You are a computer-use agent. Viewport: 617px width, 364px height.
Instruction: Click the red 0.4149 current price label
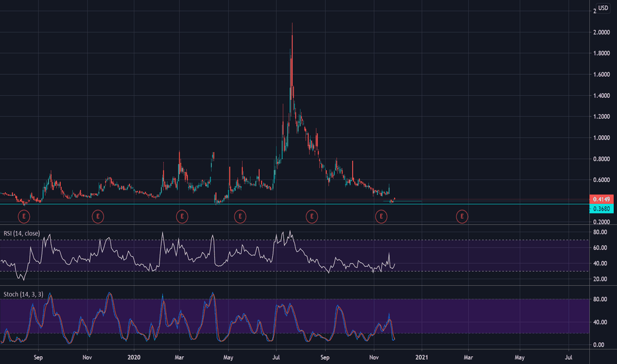pos(601,199)
